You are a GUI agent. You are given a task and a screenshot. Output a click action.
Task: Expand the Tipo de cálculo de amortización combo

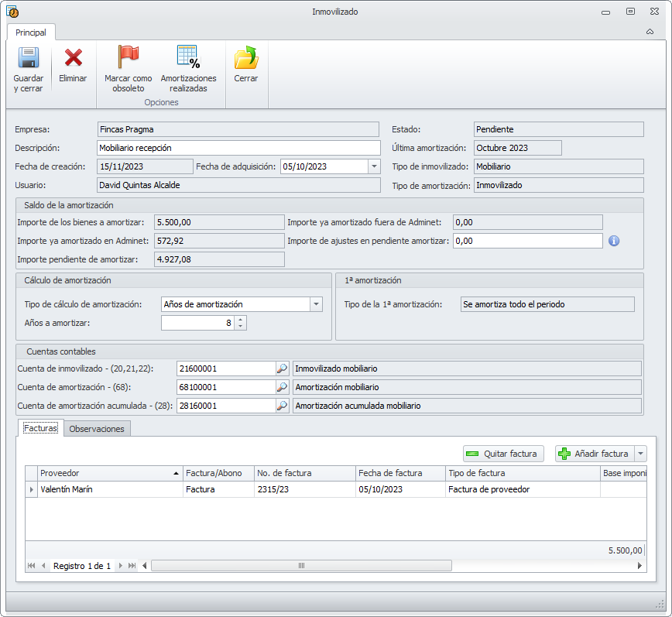(x=316, y=305)
